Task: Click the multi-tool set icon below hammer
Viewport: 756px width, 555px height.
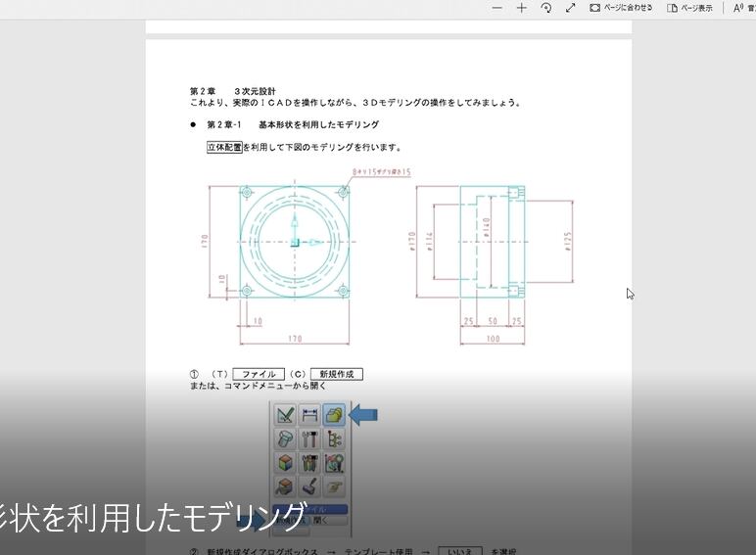Action: tap(309, 463)
